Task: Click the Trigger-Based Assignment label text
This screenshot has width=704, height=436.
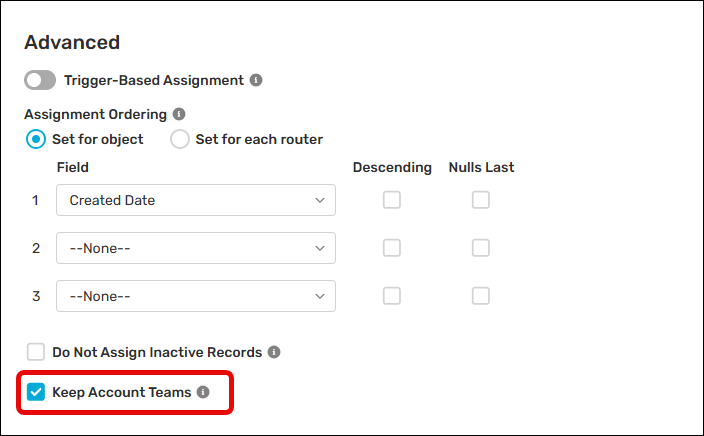Action: tap(154, 80)
